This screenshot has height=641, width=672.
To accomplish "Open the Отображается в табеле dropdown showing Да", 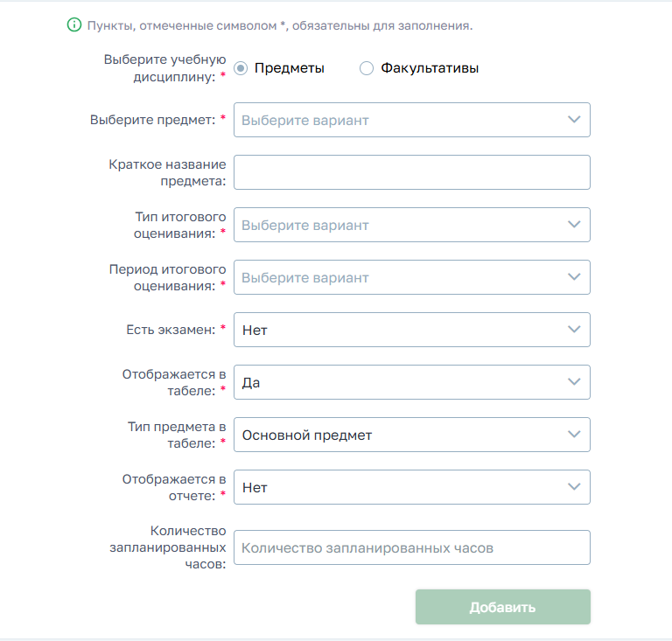I will 412,382.
